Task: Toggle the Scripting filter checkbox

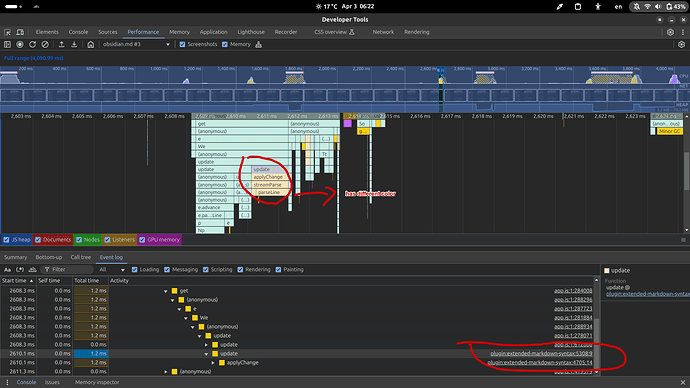Action: click(206, 270)
